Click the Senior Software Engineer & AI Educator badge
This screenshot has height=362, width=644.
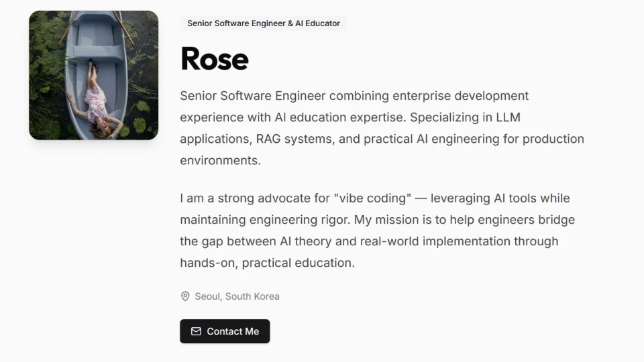(x=263, y=23)
